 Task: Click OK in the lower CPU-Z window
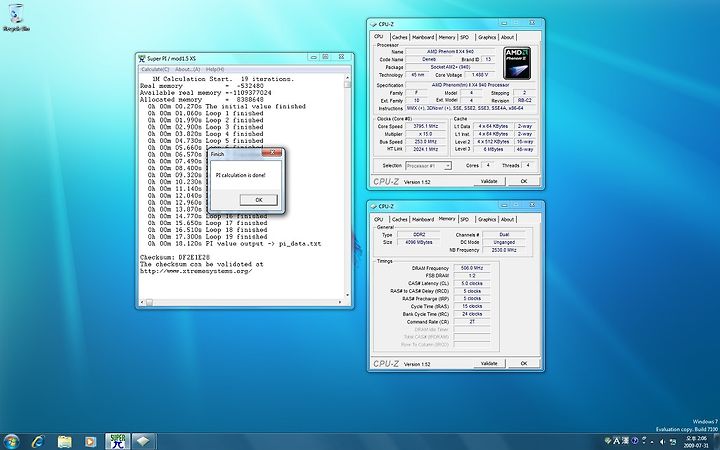(x=524, y=363)
